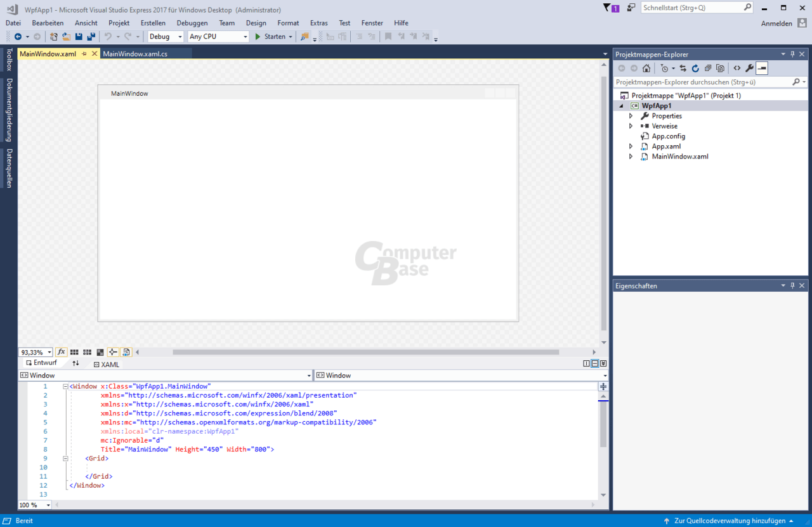The width and height of the screenshot is (812, 527).
Task: Click the Save icon in the toolbar
Action: click(78, 36)
